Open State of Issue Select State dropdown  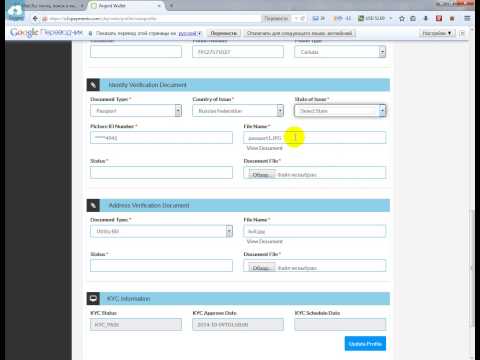[340, 111]
